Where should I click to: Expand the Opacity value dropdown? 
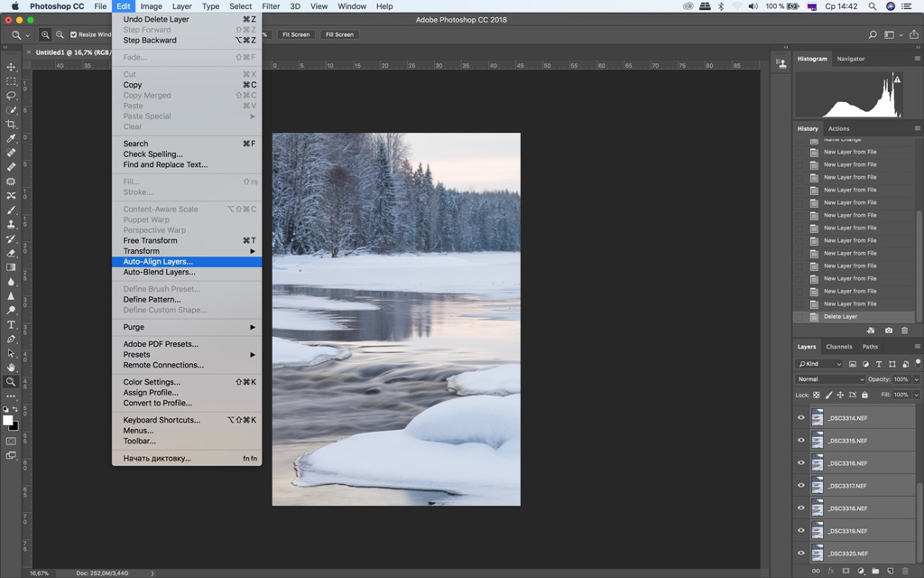[x=917, y=379]
